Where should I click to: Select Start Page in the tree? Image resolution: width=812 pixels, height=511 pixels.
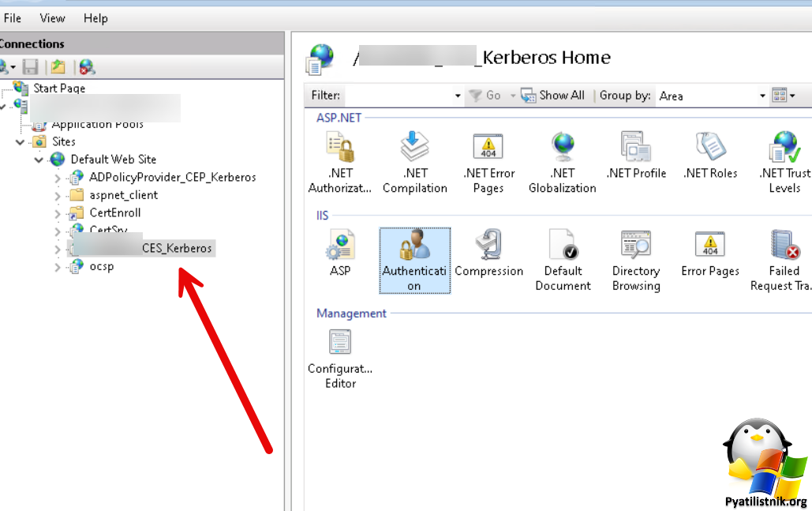[x=59, y=88]
